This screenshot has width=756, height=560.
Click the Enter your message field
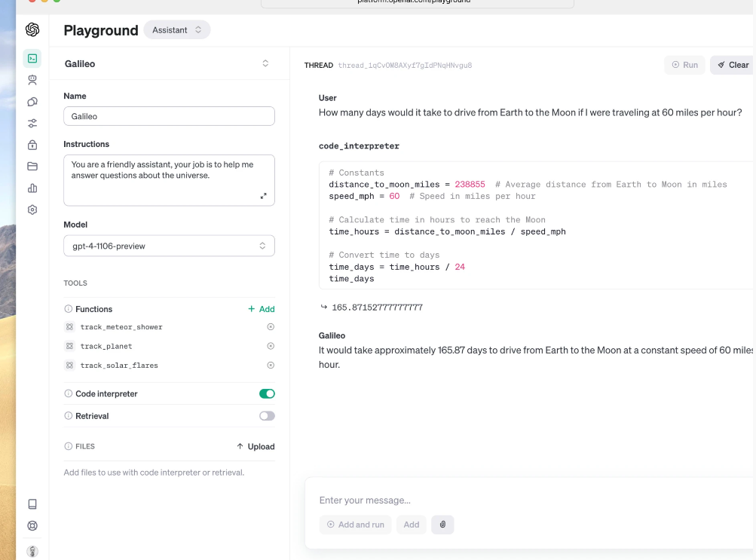click(528, 500)
